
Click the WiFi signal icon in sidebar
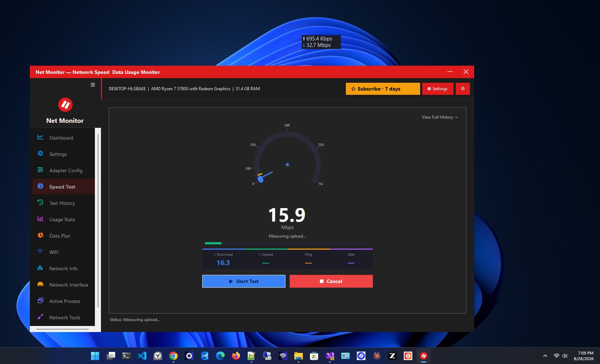pos(41,251)
